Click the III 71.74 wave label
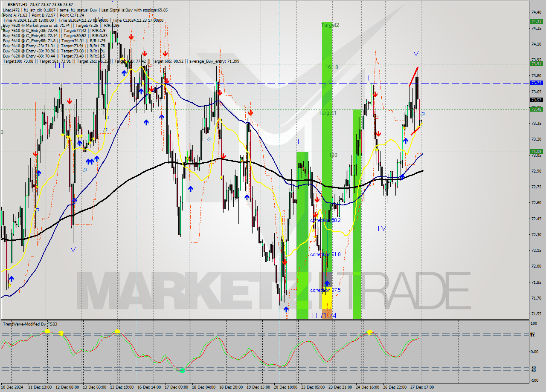The width and height of the screenshot is (546, 392). pyautogui.click(x=322, y=315)
